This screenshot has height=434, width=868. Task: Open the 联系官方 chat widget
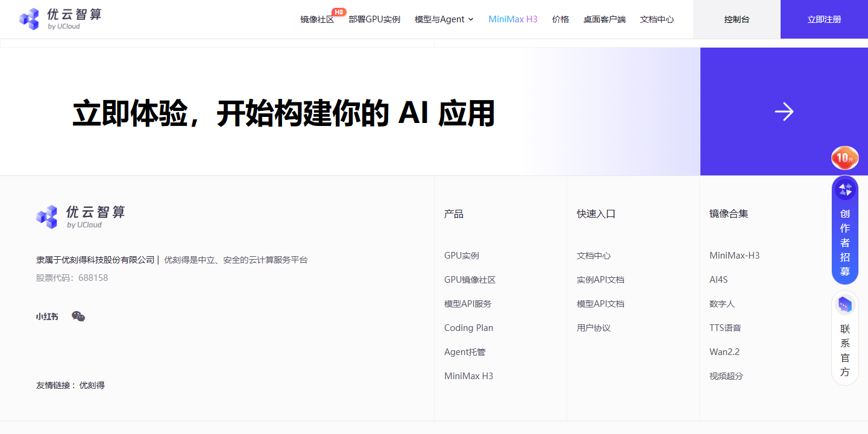845,338
